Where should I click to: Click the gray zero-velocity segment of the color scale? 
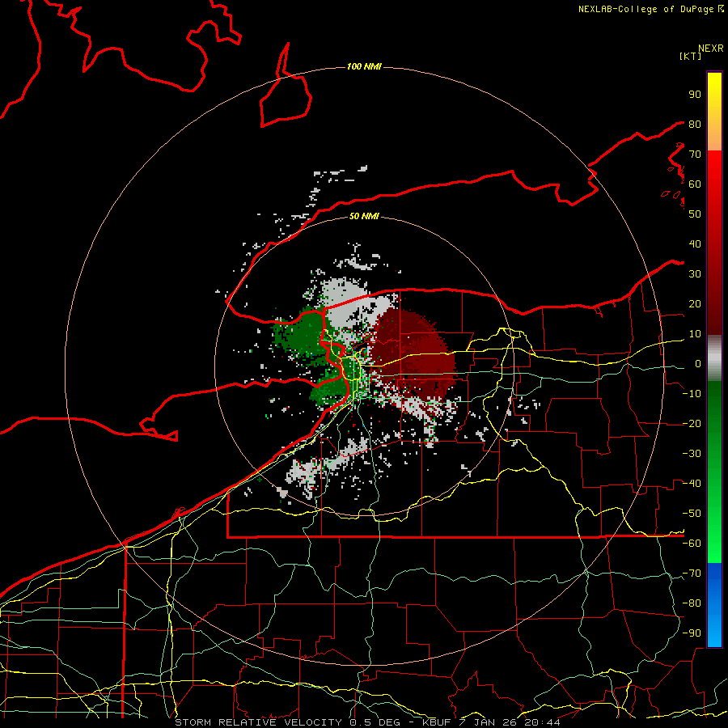[x=714, y=358]
